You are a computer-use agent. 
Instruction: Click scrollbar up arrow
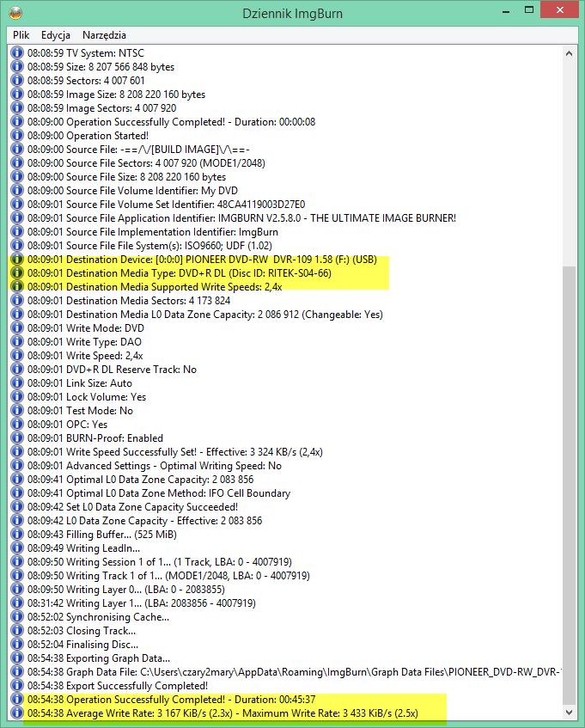pyautogui.click(x=570, y=53)
